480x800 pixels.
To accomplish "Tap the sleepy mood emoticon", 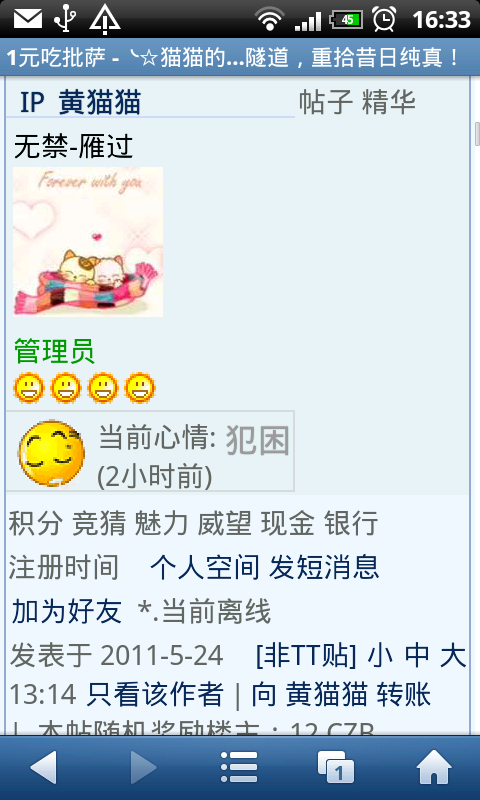I will (x=52, y=453).
